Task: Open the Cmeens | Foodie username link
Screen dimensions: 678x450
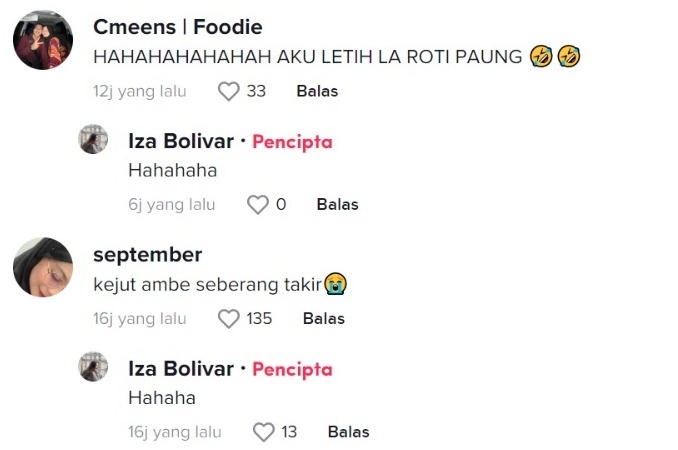Action: coord(177,27)
